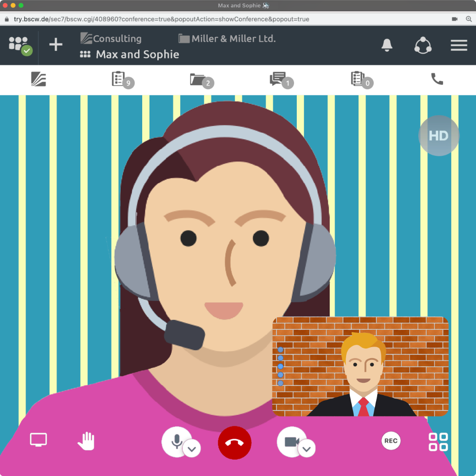Viewport: 476px width, 476px height.
Task: Expand the microphone options chevron
Action: point(192,449)
